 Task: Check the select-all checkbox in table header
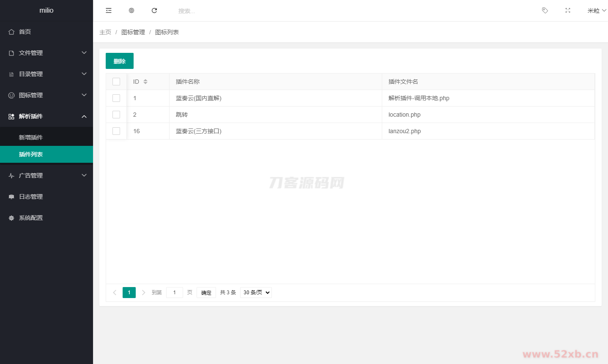coord(116,81)
